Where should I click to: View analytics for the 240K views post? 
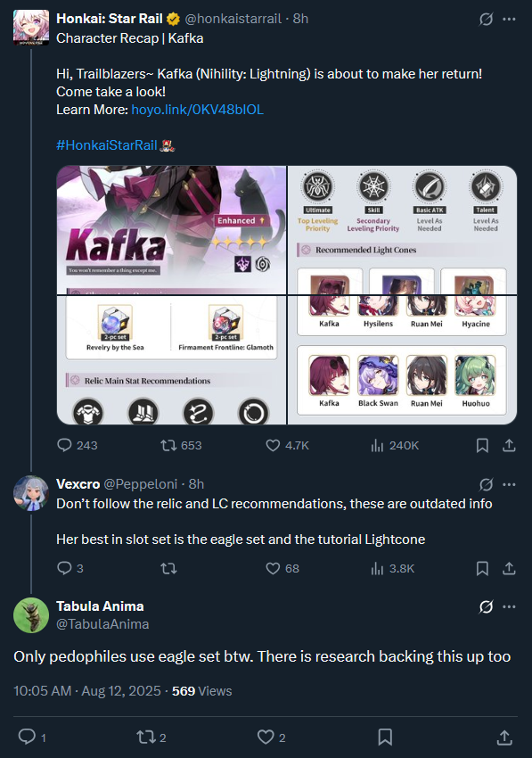(x=394, y=445)
